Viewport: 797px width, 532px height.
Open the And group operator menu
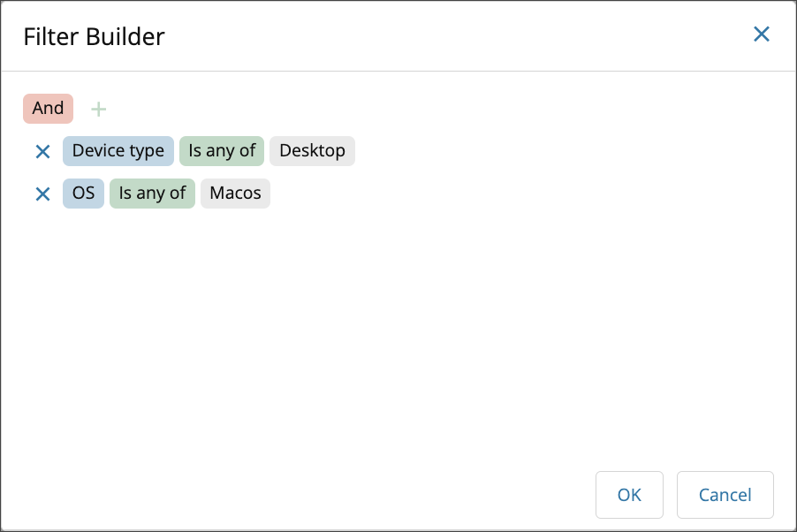click(48, 108)
